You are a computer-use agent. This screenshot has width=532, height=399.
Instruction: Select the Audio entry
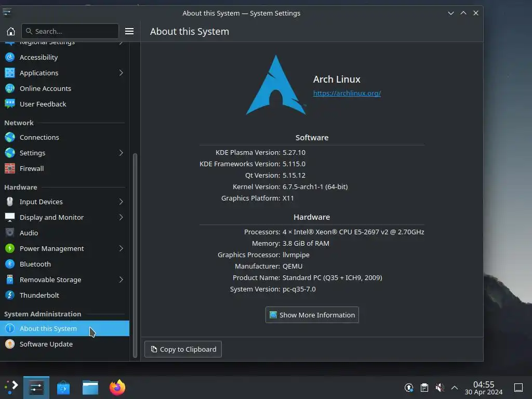(x=64, y=233)
